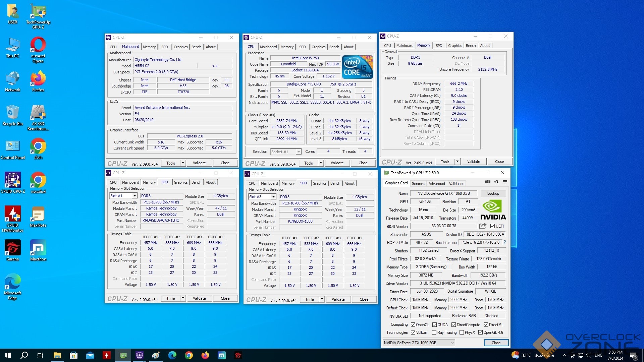Expand the Slot #1 memory dropdown
Screen dimensions: 644x362
click(x=135, y=196)
